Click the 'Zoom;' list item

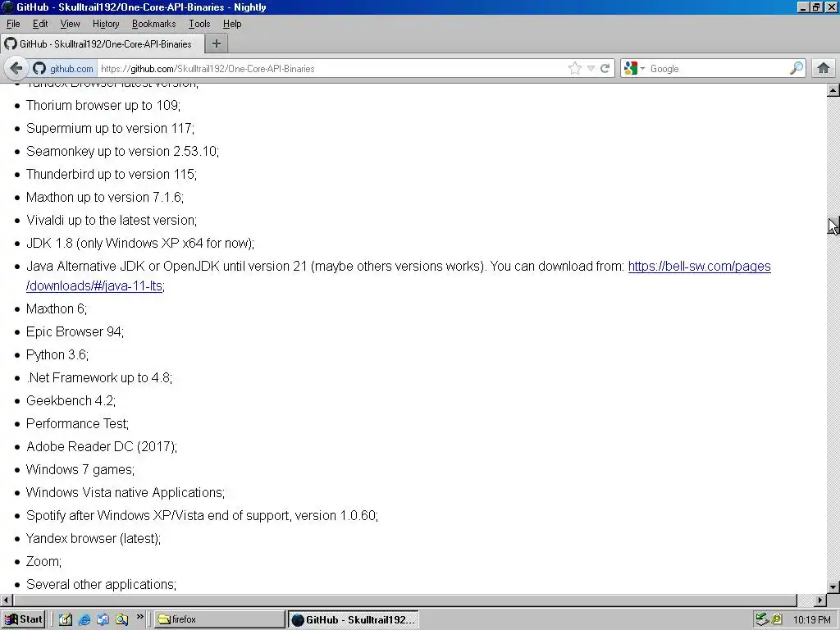coord(44,561)
